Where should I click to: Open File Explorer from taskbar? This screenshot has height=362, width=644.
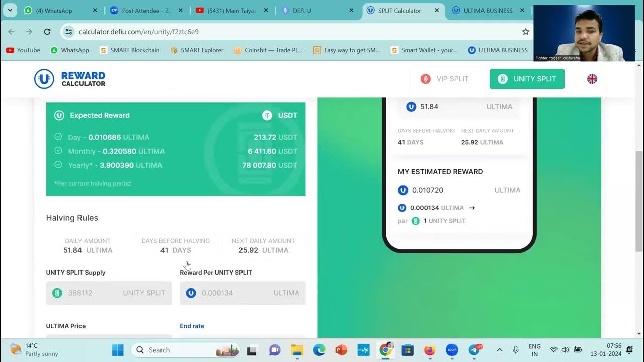pyautogui.click(x=297, y=350)
